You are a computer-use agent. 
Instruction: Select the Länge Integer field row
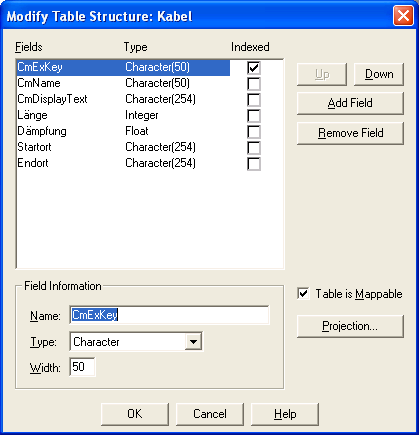[123, 115]
